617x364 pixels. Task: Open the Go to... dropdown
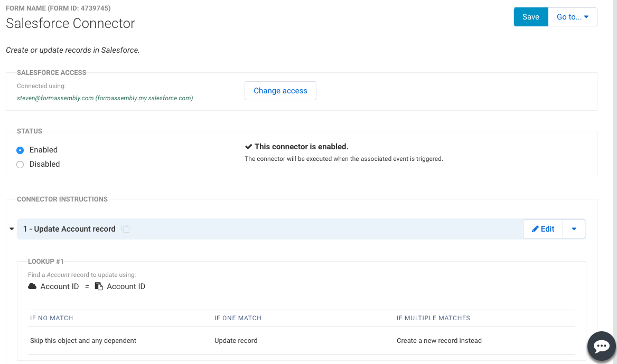point(573,17)
